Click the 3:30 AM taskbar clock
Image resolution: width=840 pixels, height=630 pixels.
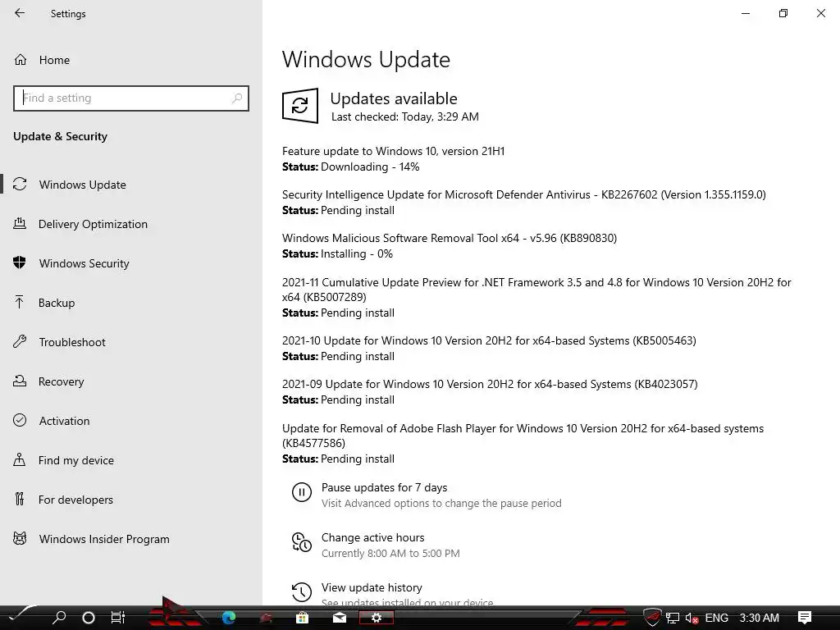pyautogui.click(x=759, y=618)
